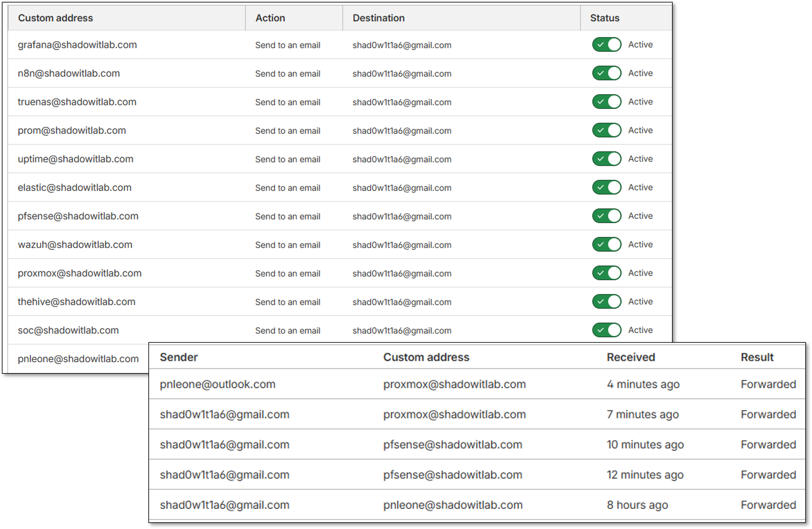Toggle the wazuh@shadowitlab.com Active control

point(606,244)
